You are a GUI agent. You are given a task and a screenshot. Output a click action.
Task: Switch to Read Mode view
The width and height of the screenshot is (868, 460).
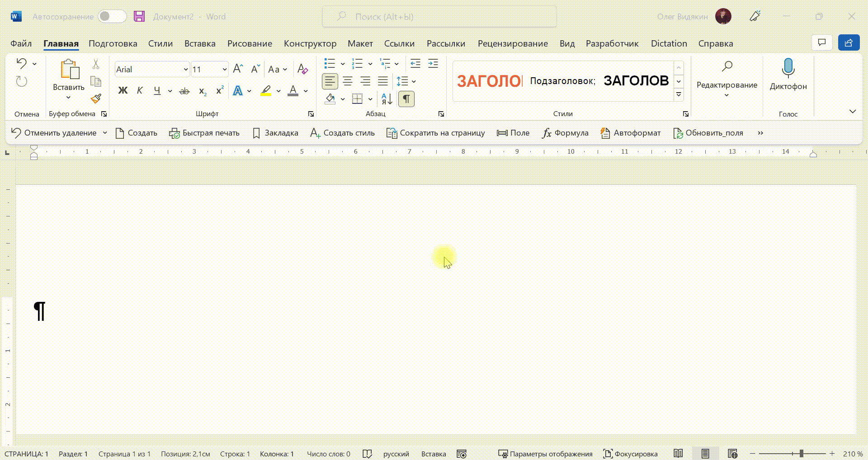(678, 454)
